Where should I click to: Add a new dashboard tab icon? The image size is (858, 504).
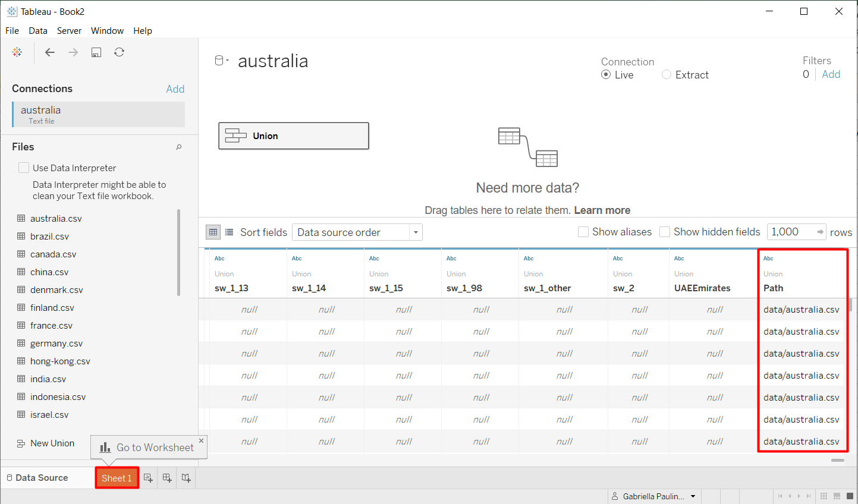(167, 478)
